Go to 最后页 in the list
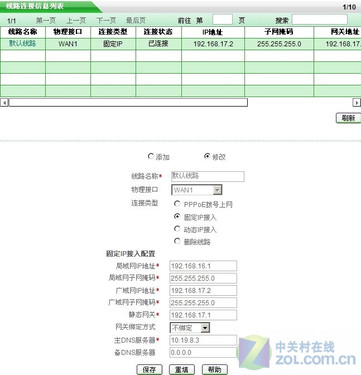The image size is (361, 375). tap(136, 21)
